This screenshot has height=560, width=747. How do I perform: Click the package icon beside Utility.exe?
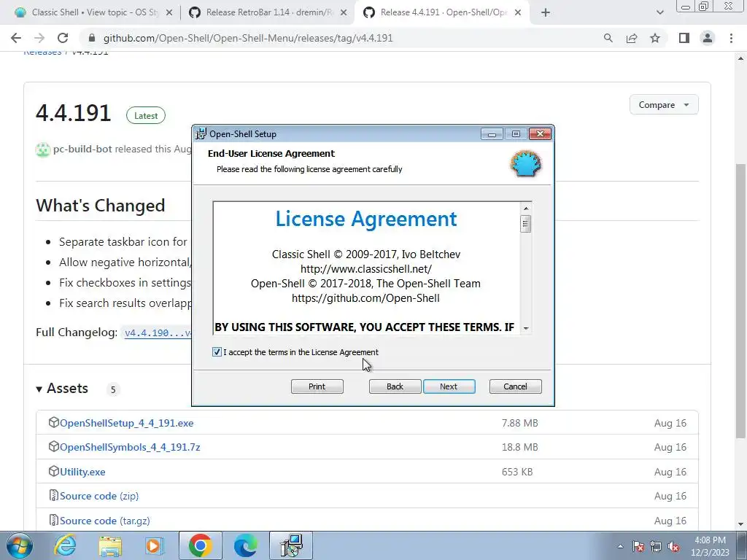[x=53, y=471]
